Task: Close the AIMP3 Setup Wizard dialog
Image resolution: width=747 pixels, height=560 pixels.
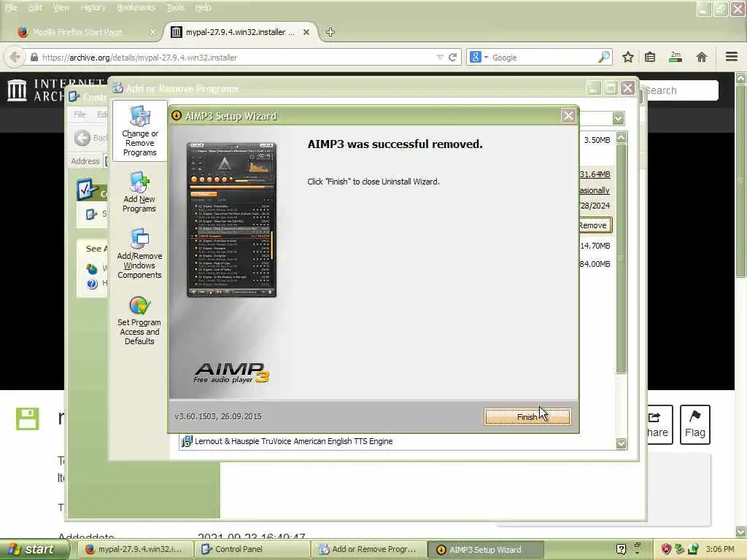Action: (568, 116)
